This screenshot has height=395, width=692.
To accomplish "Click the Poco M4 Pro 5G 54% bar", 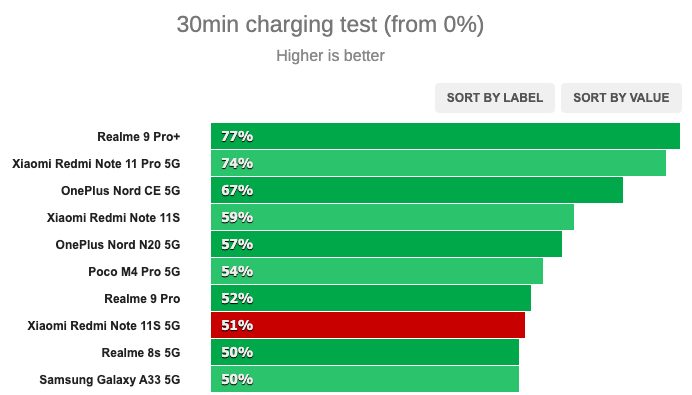I will [377, 271].
